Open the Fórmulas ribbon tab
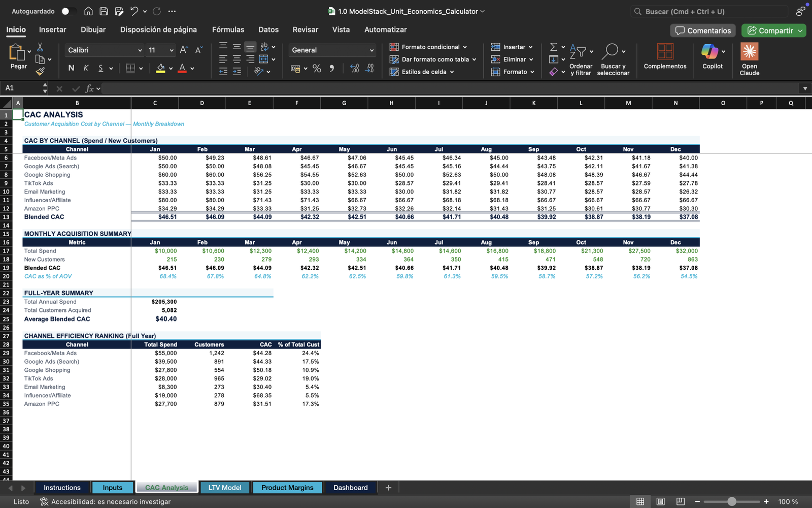Screen dimensions: 812x508 (228, 29)
